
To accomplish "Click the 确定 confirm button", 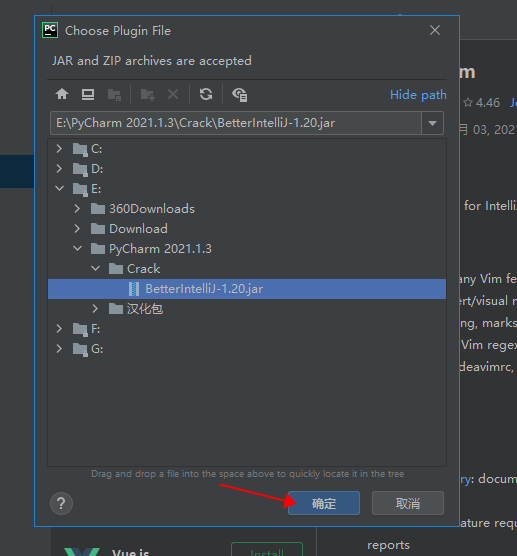I will pos(324,503).
